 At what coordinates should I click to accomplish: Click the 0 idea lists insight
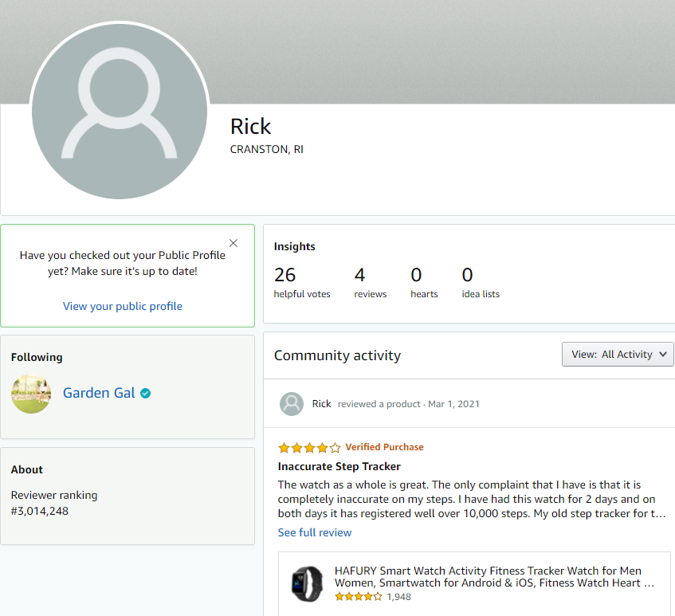coord(481,282)
